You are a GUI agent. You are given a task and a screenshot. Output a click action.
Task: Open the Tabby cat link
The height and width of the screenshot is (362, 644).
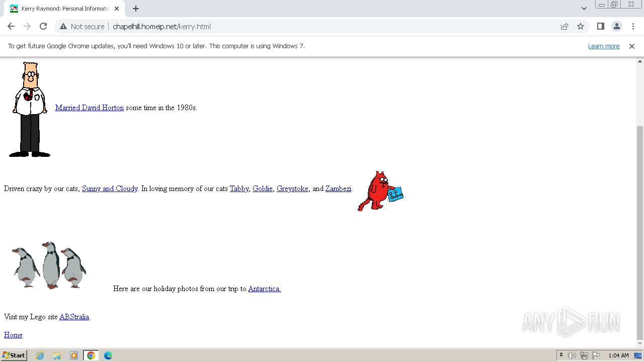coord(239,189)
